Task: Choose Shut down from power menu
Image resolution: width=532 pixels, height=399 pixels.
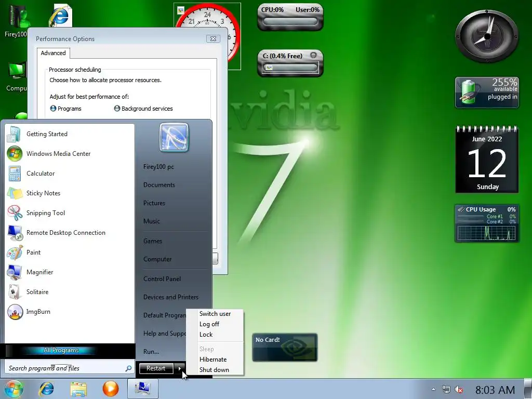Action: pos(215,370)
